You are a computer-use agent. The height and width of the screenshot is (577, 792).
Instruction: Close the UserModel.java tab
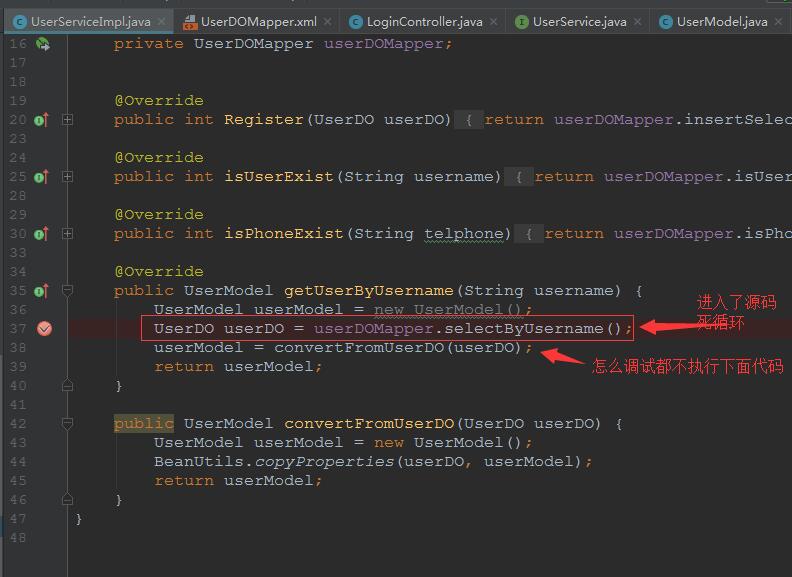pos(778,22)
